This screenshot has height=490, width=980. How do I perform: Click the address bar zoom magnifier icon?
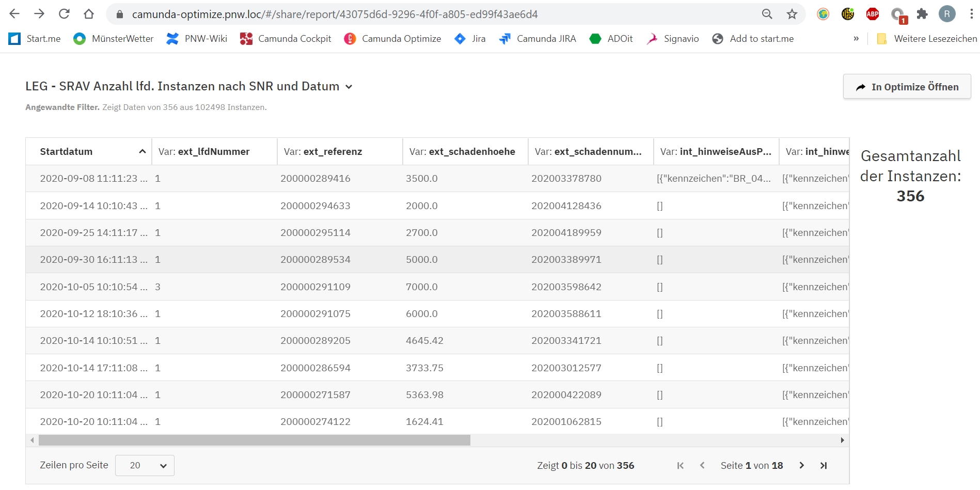(x=767, y=14)
